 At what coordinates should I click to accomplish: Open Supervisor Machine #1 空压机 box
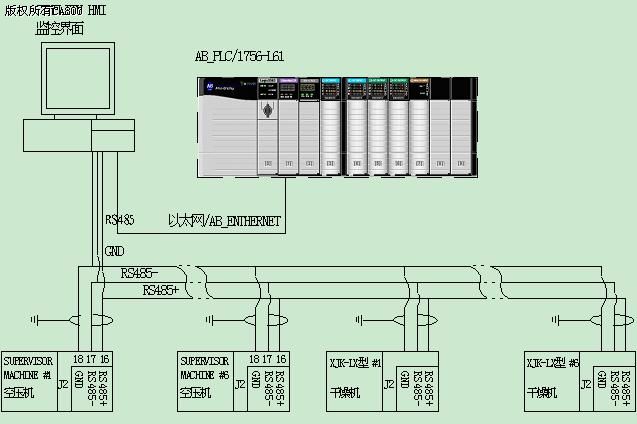(28, 377)
